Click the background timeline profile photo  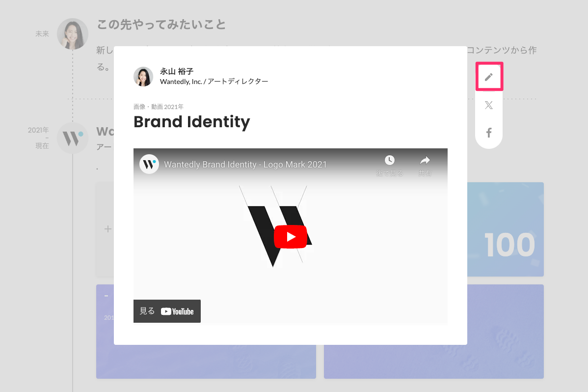[72, 34]
